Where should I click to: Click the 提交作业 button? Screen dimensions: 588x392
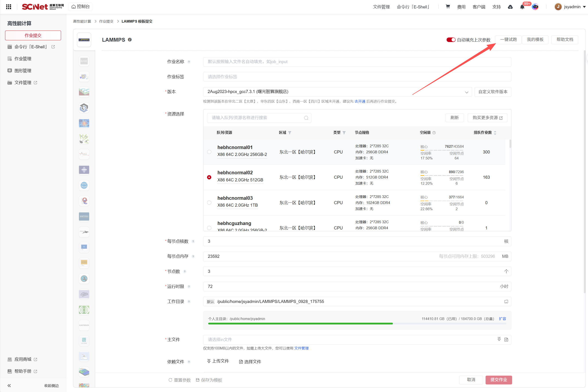[x=498, y=380]
